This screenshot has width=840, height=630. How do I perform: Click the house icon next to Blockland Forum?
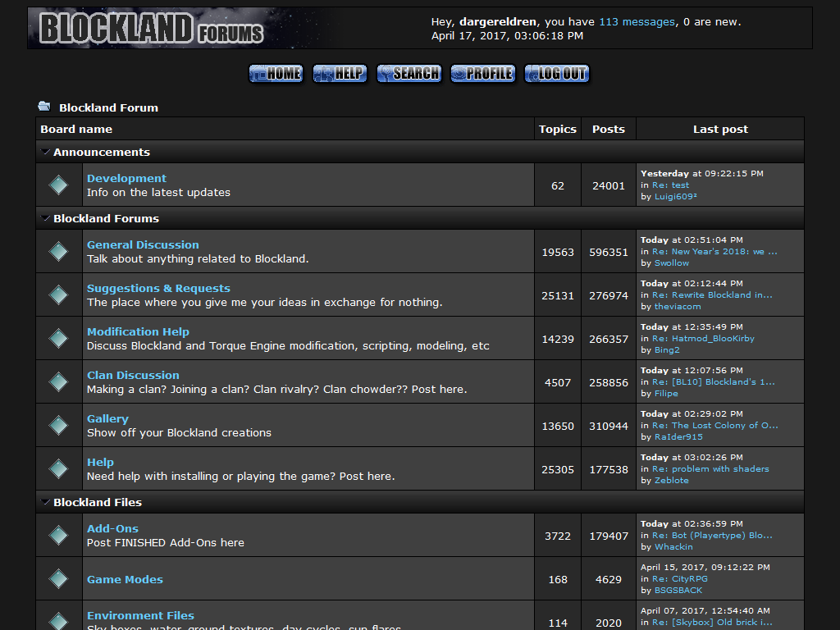pyautogui.click(x=43, y=105)
